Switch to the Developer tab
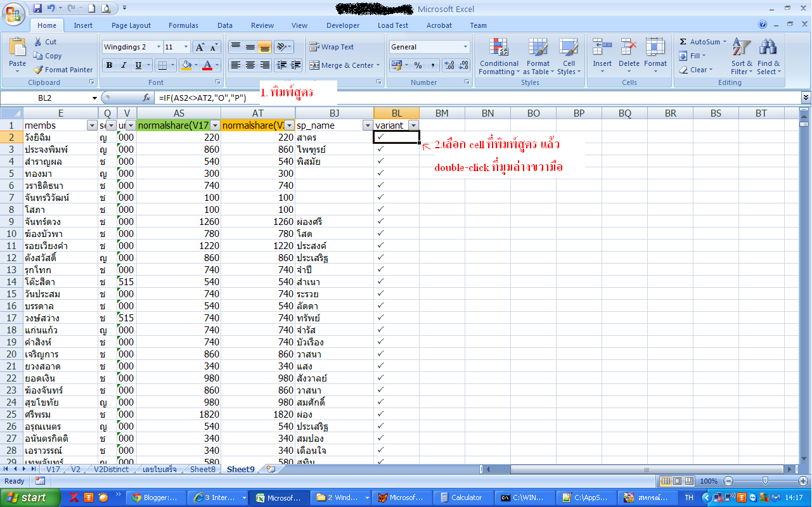 tap(343, 25)
